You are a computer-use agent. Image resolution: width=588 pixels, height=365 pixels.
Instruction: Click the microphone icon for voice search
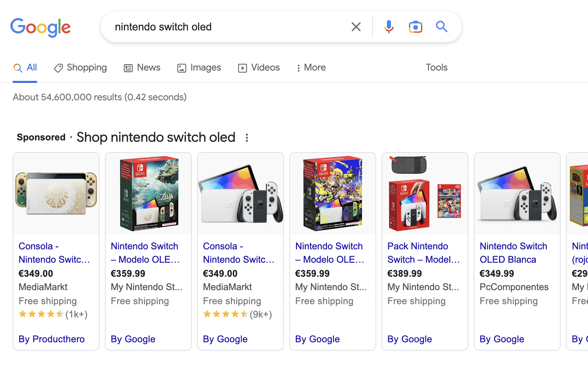[388, 27]
